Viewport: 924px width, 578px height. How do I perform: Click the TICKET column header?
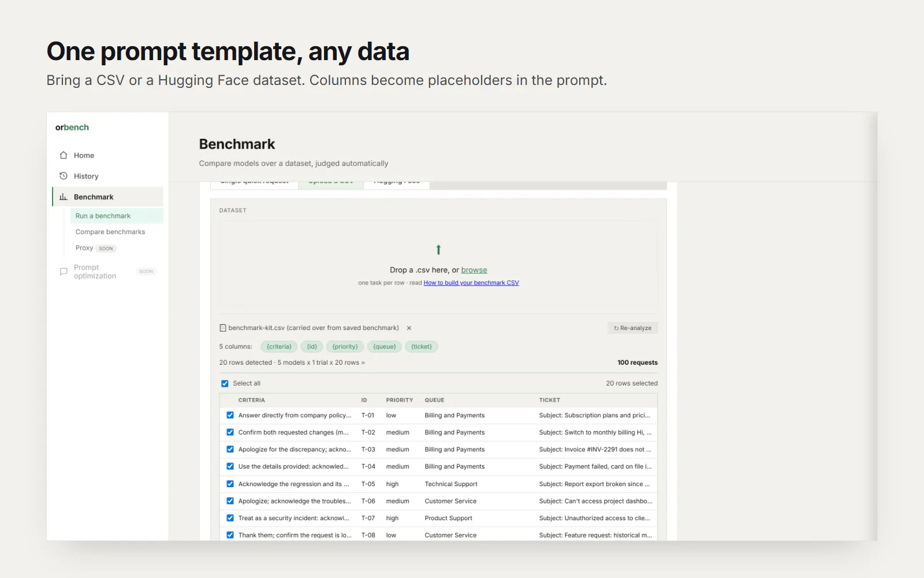coord(550,400)
